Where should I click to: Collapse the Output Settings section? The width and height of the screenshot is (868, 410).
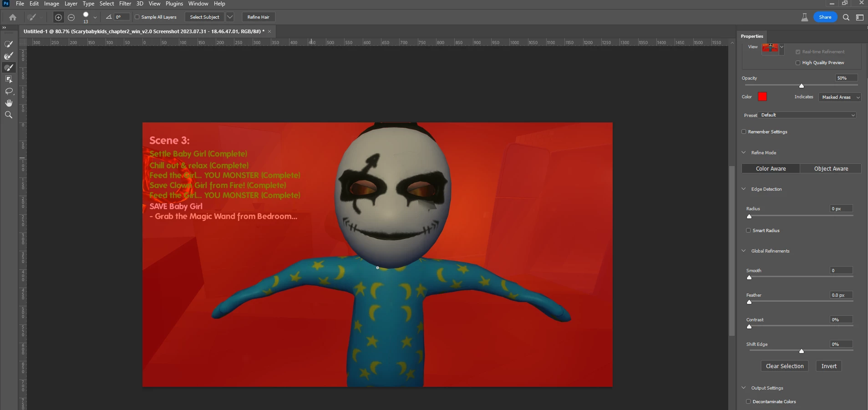(744, 388)
